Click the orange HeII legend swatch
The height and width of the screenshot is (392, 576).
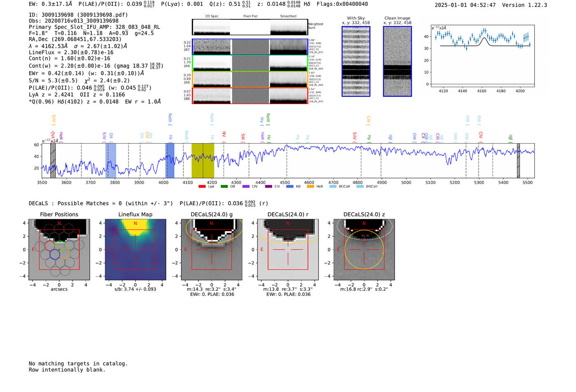[x=310, y=186]
